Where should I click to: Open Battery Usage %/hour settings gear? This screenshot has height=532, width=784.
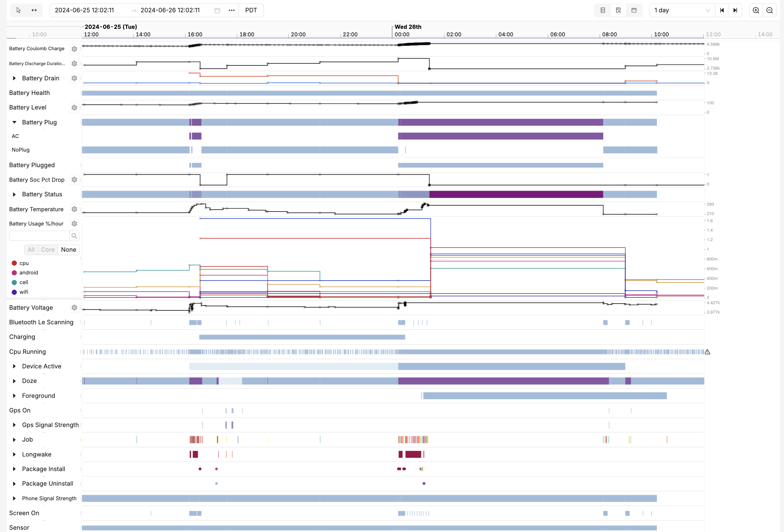tap(74, 224)
